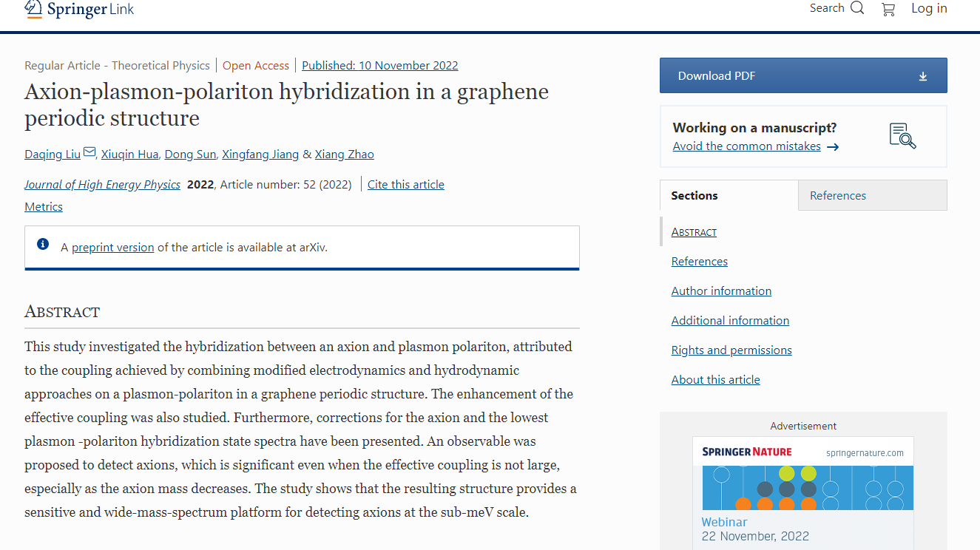Click Cite this article link
This screenshot has width=980, height=550.
pos(405,185)
